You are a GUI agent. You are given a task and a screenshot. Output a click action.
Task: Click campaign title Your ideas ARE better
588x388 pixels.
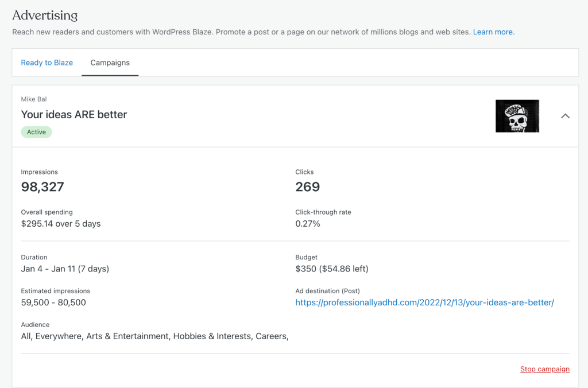pos(74,114)
